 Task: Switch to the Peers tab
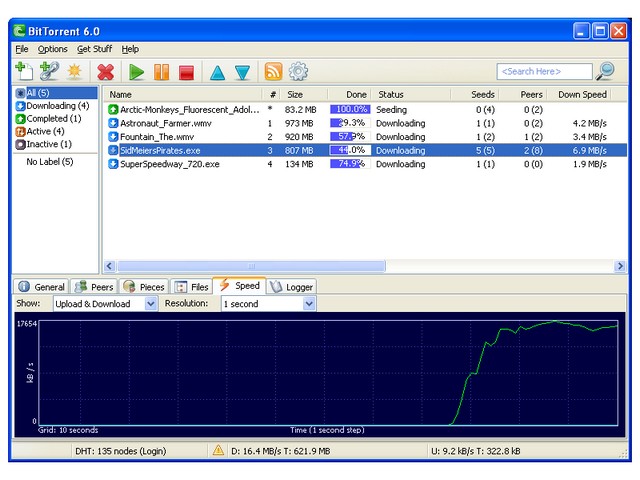click(x=94, y=287)
